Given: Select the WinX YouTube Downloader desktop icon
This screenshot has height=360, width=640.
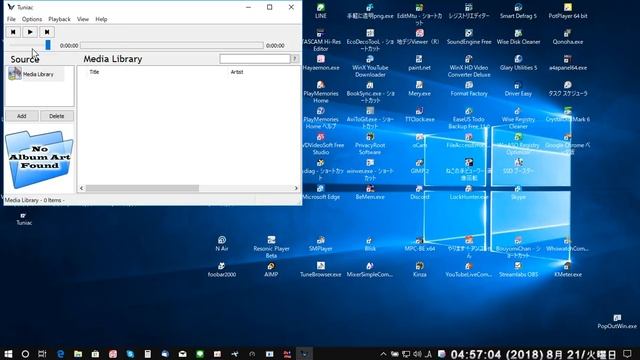Looking at the screenshot, I should pyautogui.click(x=370, y=66).
